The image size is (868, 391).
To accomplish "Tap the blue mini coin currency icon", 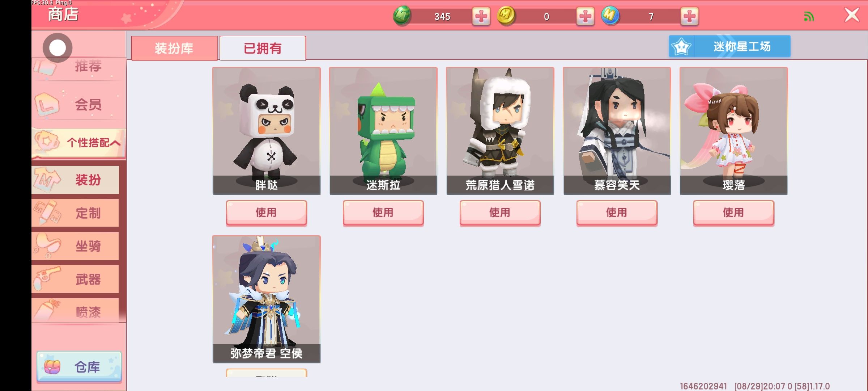I will point(610,16).
